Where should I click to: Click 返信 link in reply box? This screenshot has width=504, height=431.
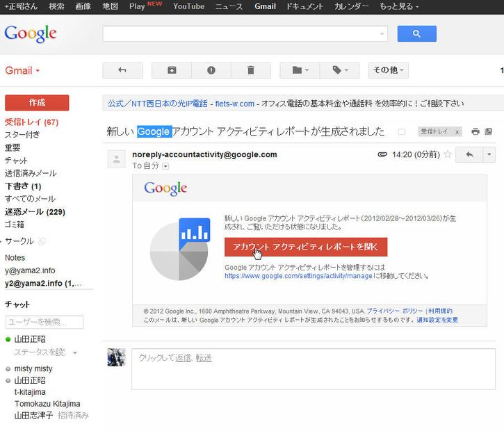point(184,358)
